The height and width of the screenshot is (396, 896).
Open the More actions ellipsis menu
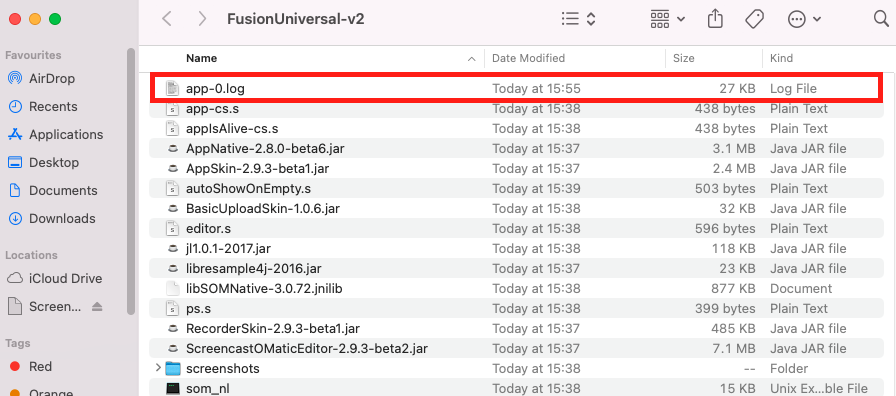[804, 19]
